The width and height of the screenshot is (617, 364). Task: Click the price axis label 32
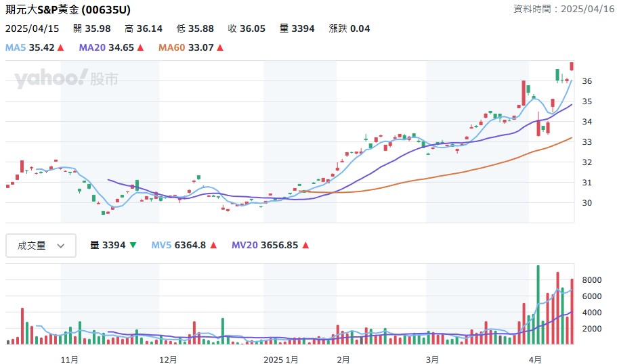(587, 162)
